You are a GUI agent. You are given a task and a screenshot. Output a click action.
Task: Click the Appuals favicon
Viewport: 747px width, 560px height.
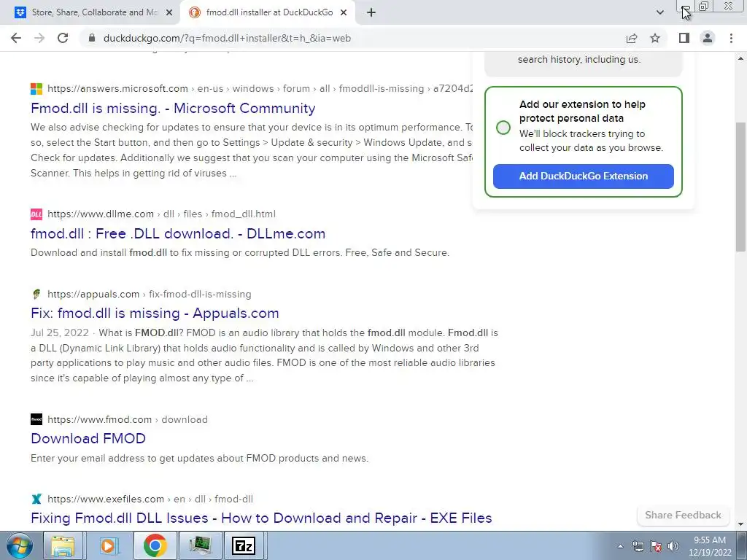36,295
